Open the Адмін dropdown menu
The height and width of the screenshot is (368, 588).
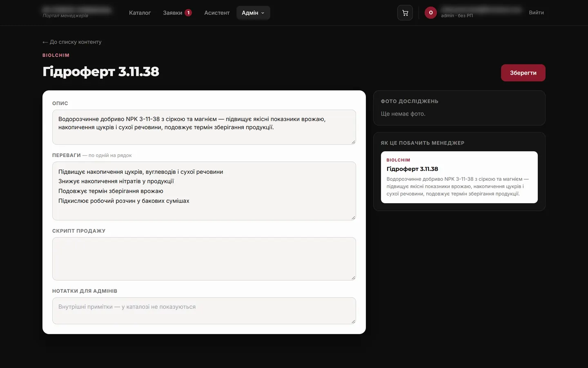253,13
